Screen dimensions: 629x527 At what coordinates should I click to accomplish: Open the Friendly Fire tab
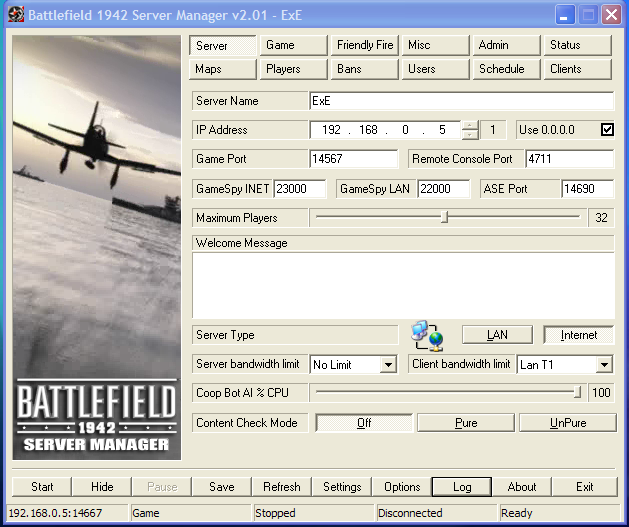(365, 45)
